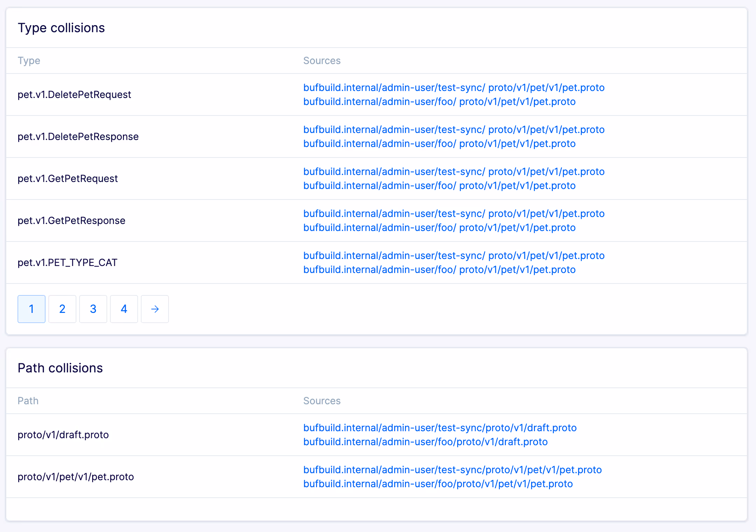Open the test-sync source for GetPetRequest
Screen dimensions: 756x532
pos(453,171)
